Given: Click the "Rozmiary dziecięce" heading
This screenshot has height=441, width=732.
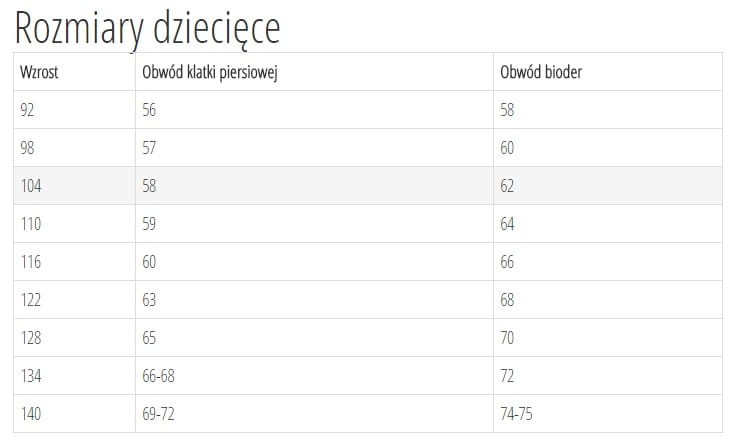Looking at the screenshot, I should click(x=147, y=29).
